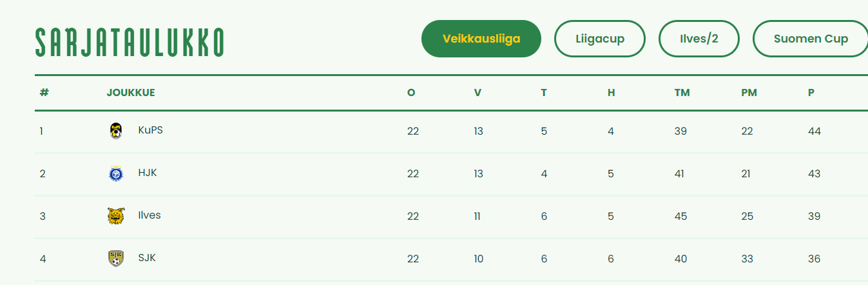Click the Ilves lynx logo icon
868x285 pixels.
(x=116, y=216)
